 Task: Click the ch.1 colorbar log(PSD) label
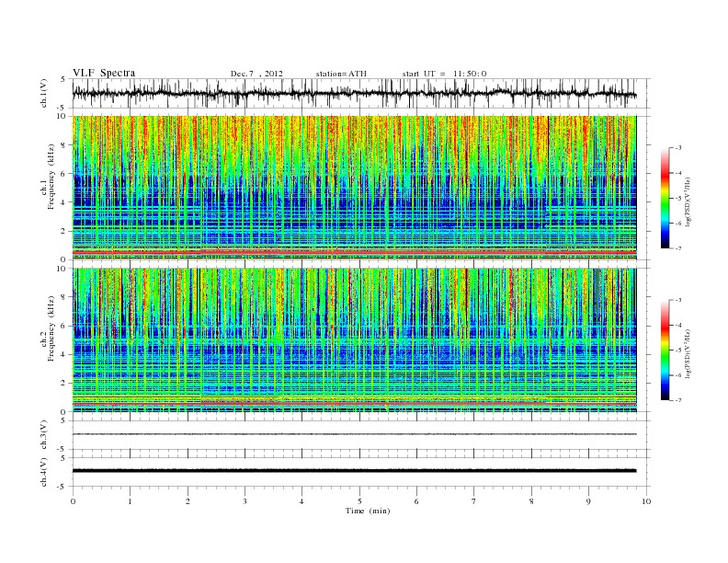[x=688, y=201]
